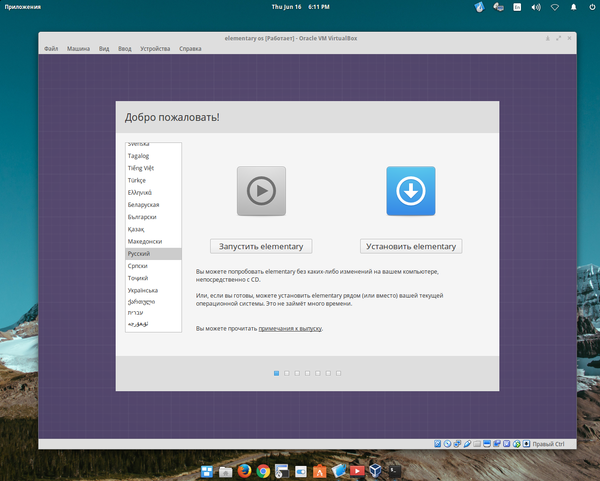Screen dimensions: 600x481
Task: Open the keyboard layout En indicator
Action: click(517, 7)
